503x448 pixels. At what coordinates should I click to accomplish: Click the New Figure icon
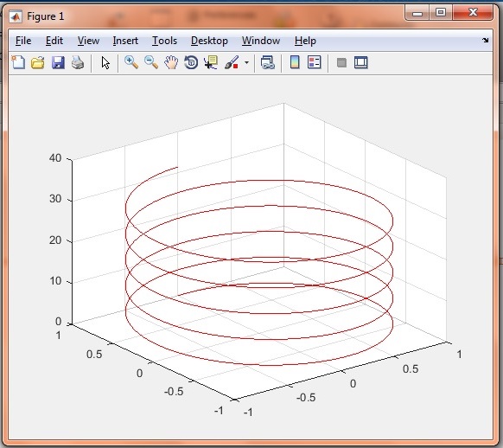tap(18, 62)
